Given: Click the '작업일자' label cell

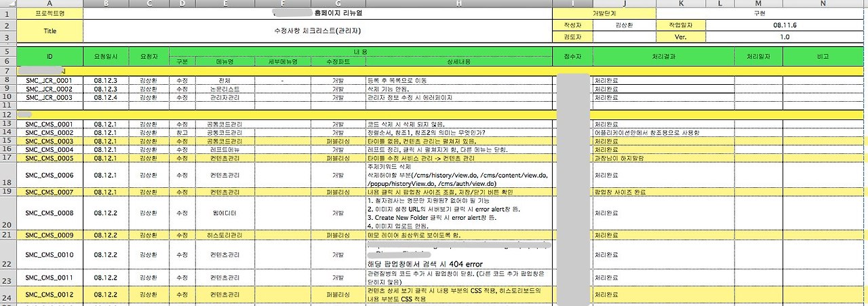Looking at the screenshot, I should 682,24.
